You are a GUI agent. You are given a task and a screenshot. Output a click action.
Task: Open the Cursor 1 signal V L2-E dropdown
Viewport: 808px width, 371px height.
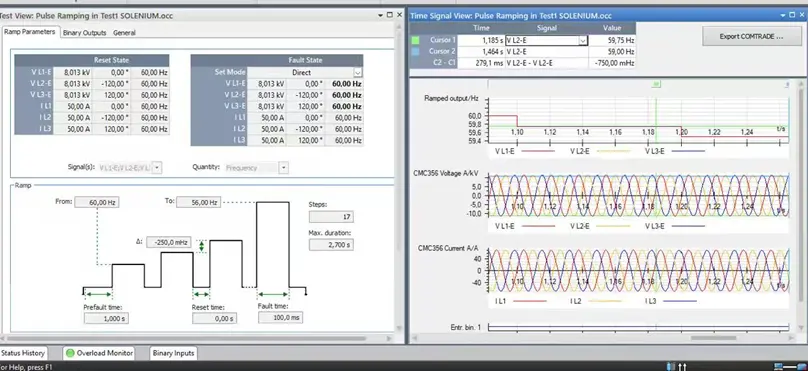tap(583, 40)
